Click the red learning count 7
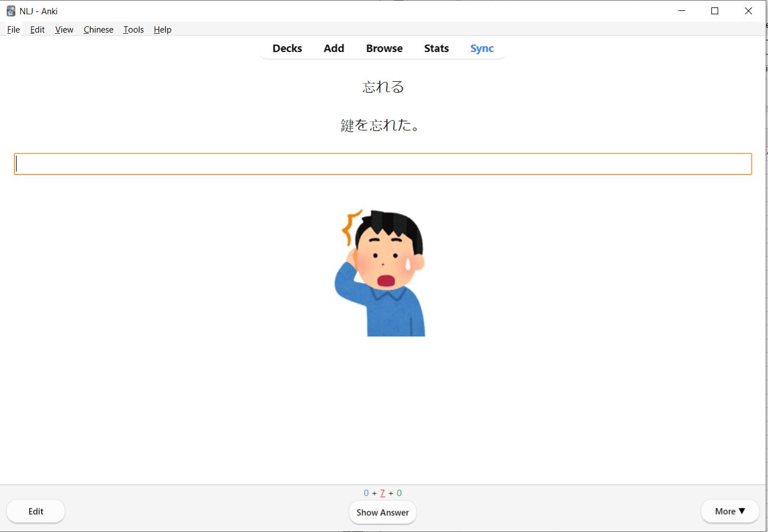 click(x=382, y=493)
